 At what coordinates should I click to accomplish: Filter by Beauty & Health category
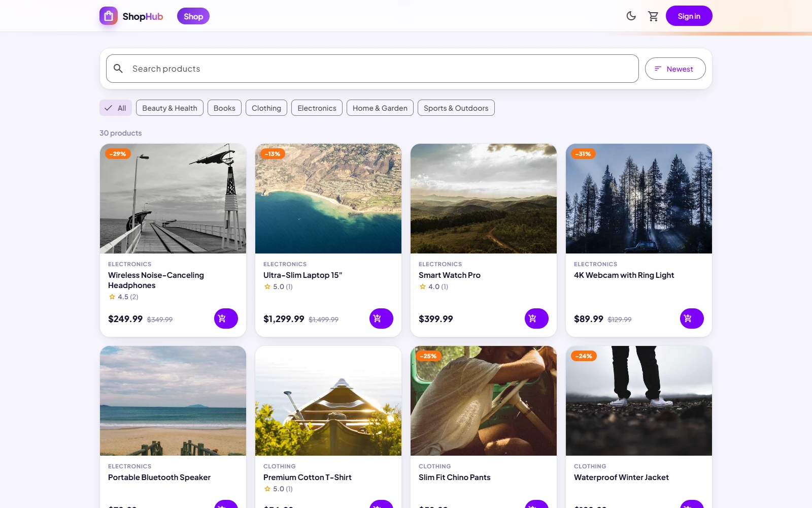coord(170,108)
